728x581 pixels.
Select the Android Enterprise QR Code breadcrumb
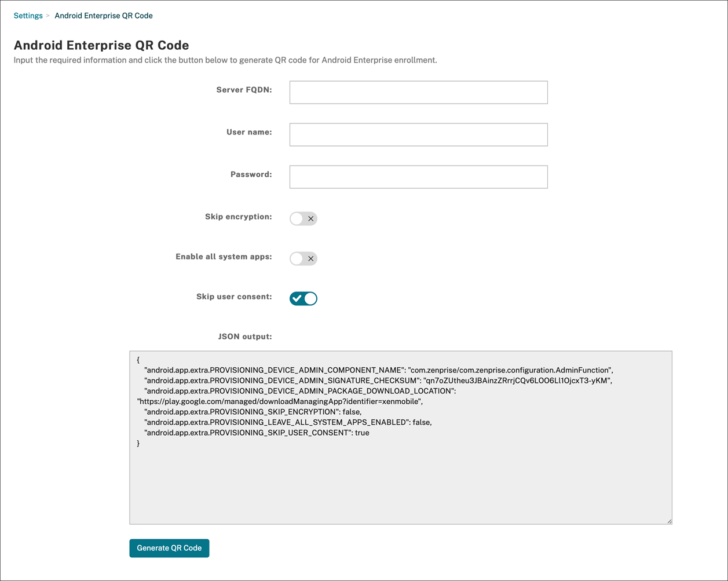[103, 15]
